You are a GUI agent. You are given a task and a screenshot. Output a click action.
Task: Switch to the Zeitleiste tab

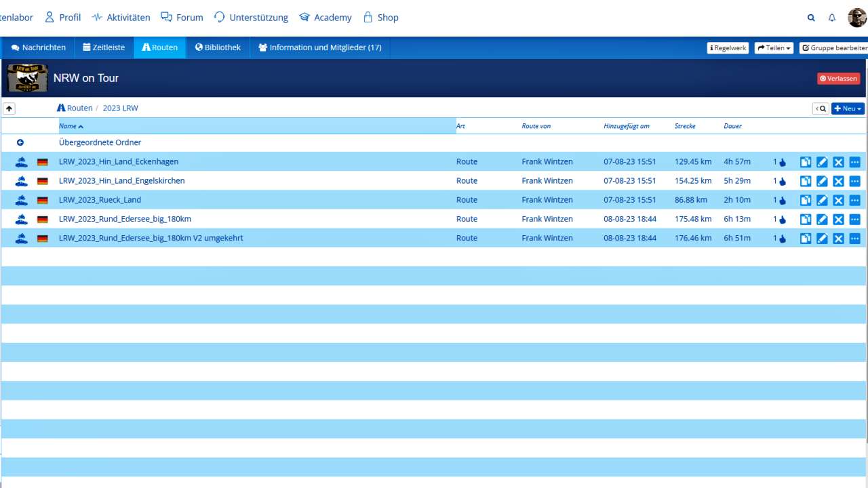[104, 47]
